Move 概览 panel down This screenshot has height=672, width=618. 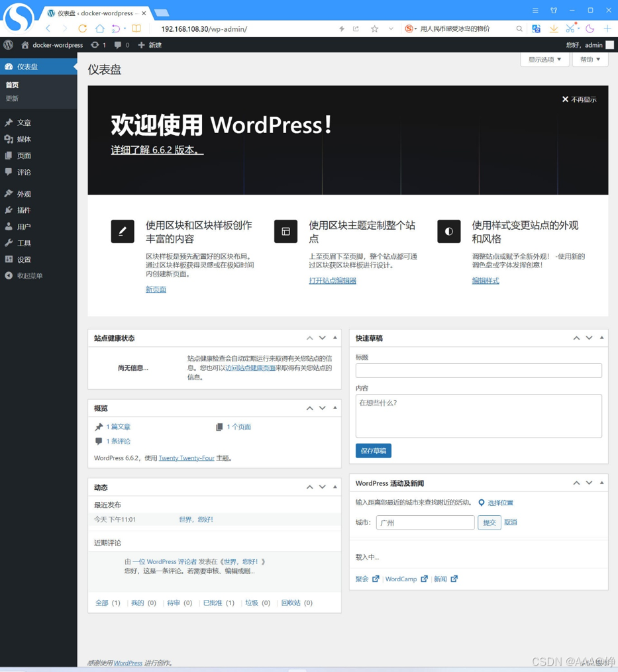322,408
